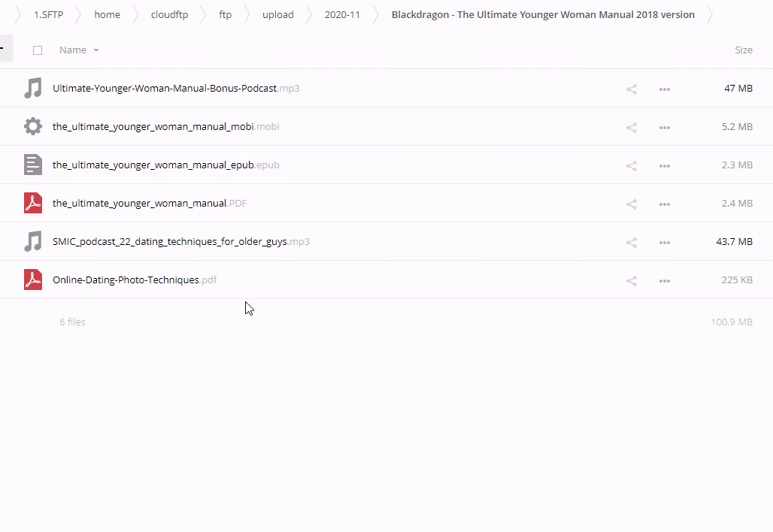Screen dimensions: 773x532
Task: Navigate to the 1.SFTP breadcrumb
Action: click(48, 14)
